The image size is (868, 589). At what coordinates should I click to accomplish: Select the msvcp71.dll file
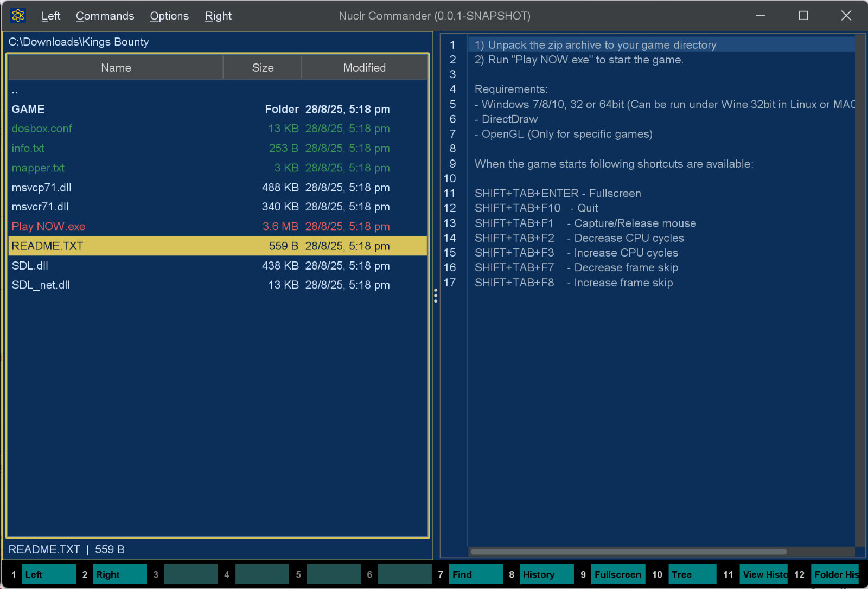coord(218,187)
